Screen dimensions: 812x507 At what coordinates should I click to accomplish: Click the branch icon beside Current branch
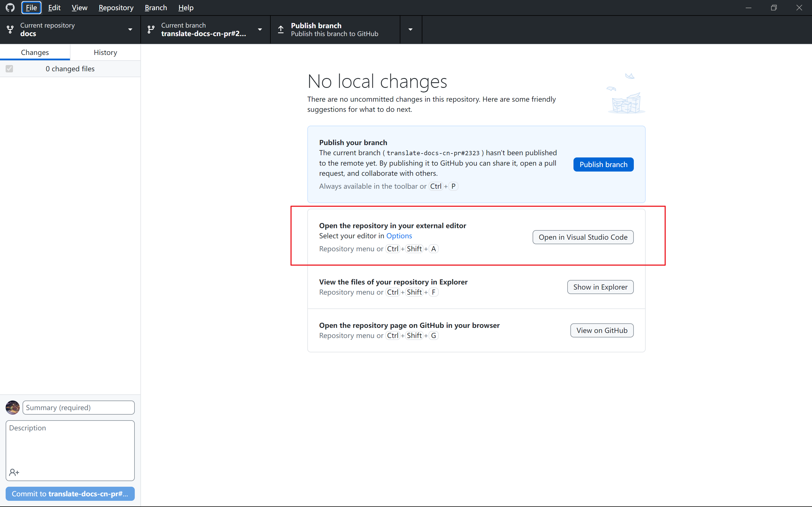tap(151, 30)
